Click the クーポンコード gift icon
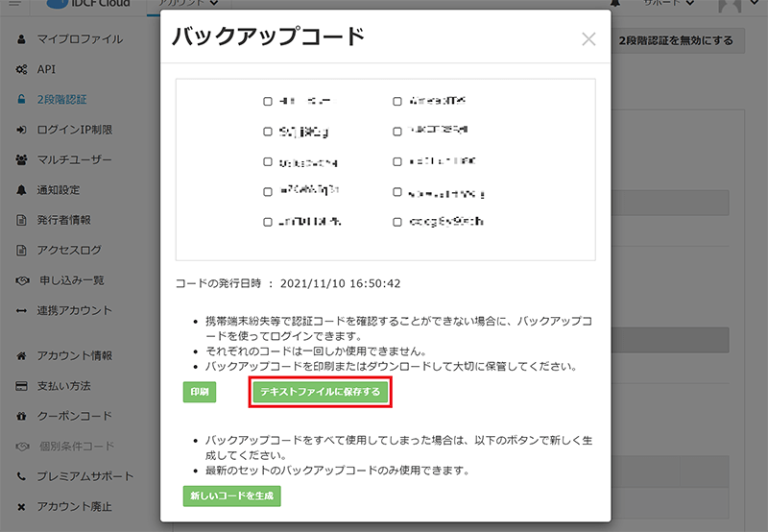 pyautogui.click(x=21, y=417)
